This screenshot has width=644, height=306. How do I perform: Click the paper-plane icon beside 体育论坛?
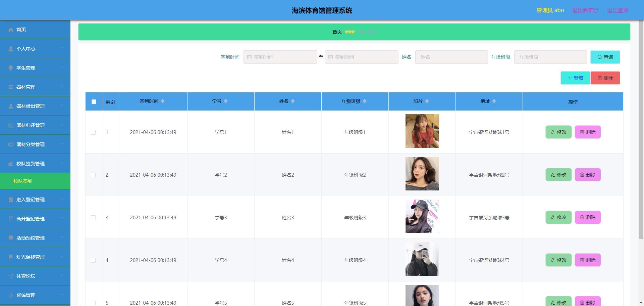pyautogui.click(x=11, y=276)
